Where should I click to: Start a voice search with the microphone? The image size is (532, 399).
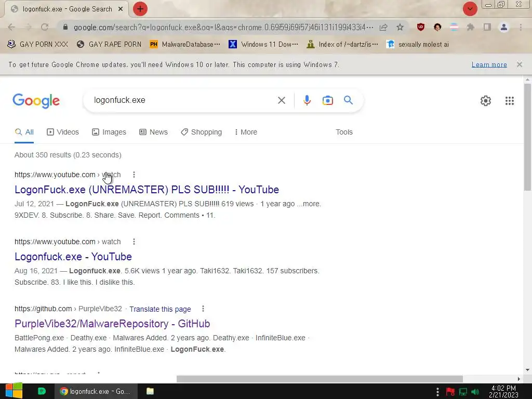307,100
